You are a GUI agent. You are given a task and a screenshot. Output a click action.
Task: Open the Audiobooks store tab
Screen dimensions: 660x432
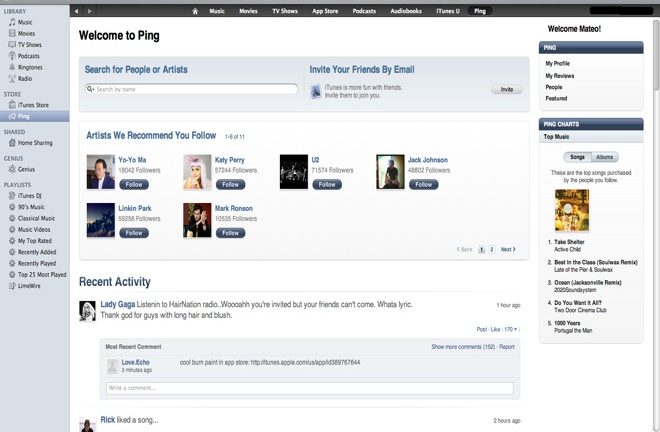(x=406, y=11)
